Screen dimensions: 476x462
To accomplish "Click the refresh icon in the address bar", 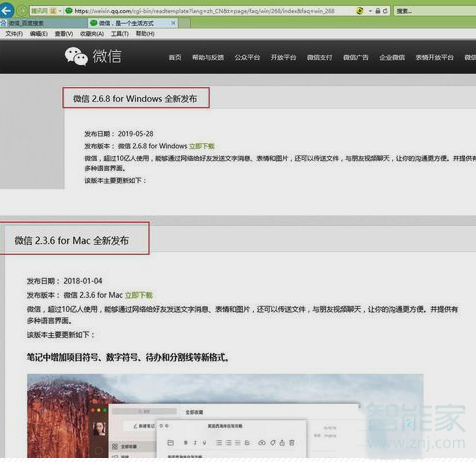I will (385, 11).
